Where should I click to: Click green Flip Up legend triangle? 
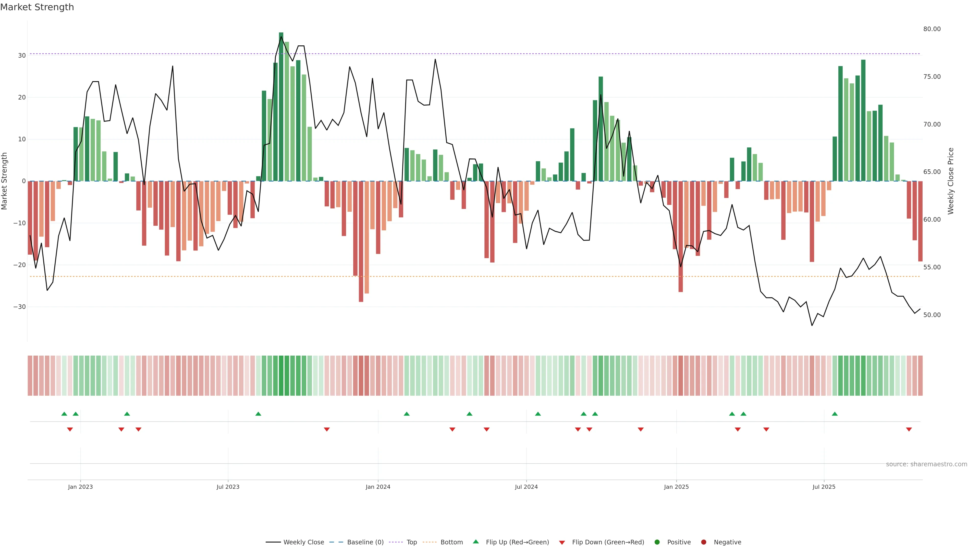[x=475, y=542]
